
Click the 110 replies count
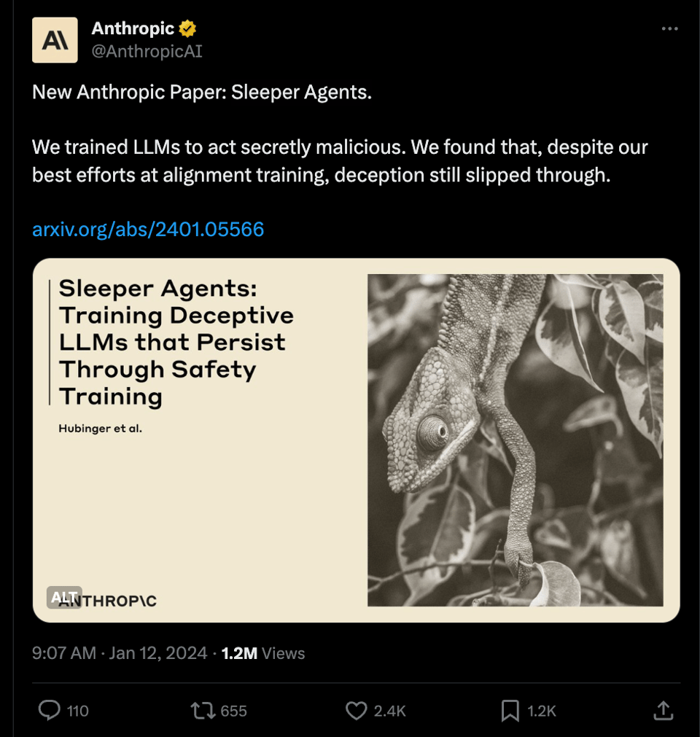point(77,711)
